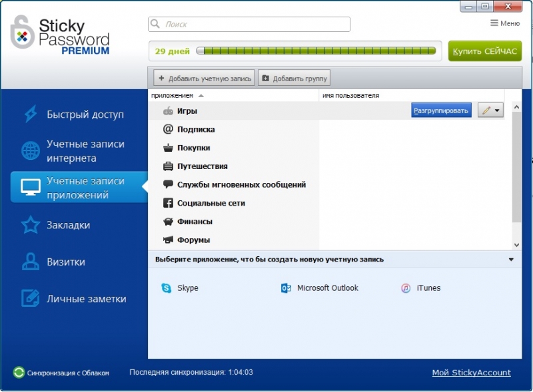Click the lightning bolt Быстрый доступ icon

(x=31, y=114)
